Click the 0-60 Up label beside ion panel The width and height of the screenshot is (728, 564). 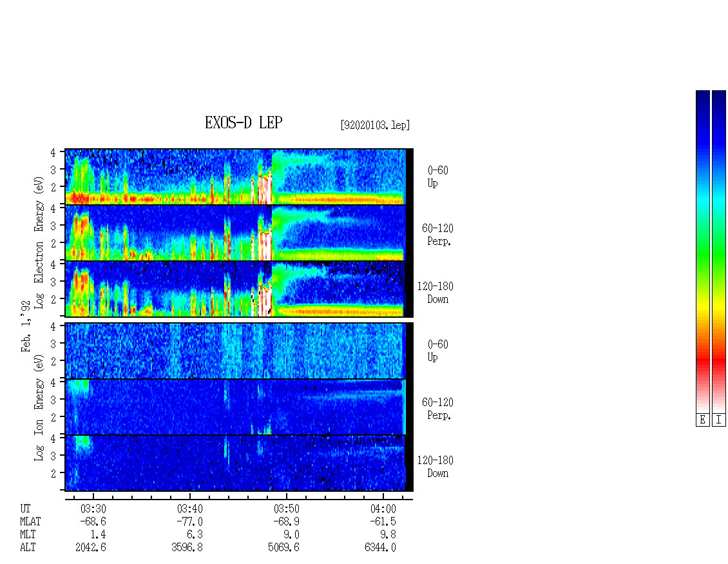coord(438,351)
